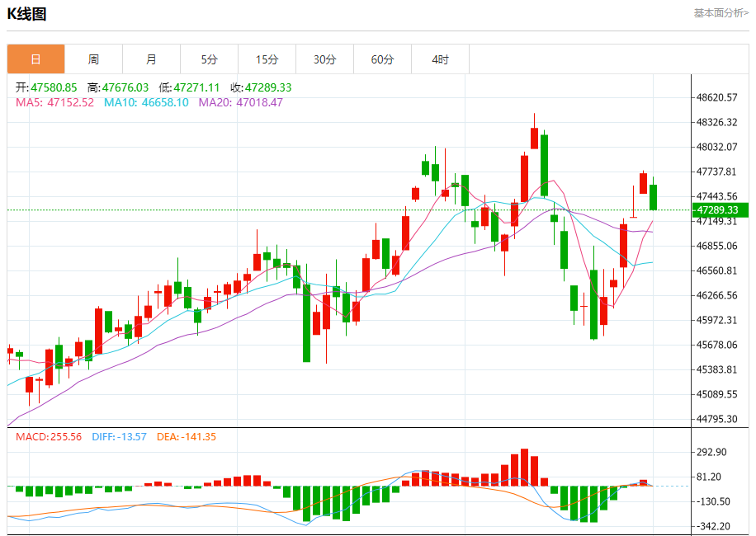Click the 47737.81 axis label

pos(717,172)
